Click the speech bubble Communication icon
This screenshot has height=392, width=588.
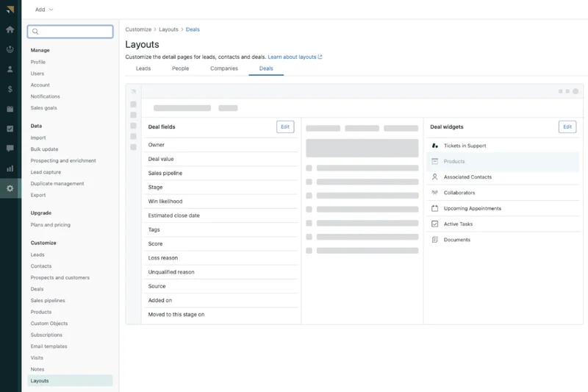pos(10,149)
